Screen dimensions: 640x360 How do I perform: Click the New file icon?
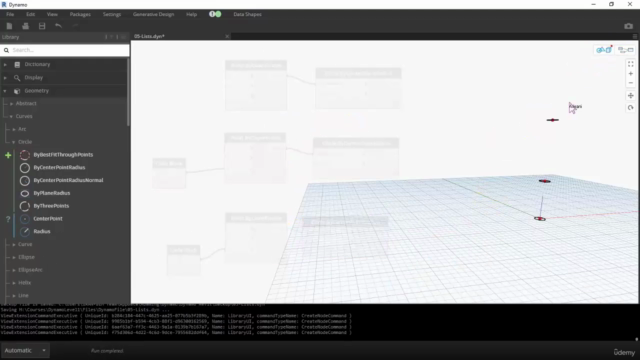point(9,26)
